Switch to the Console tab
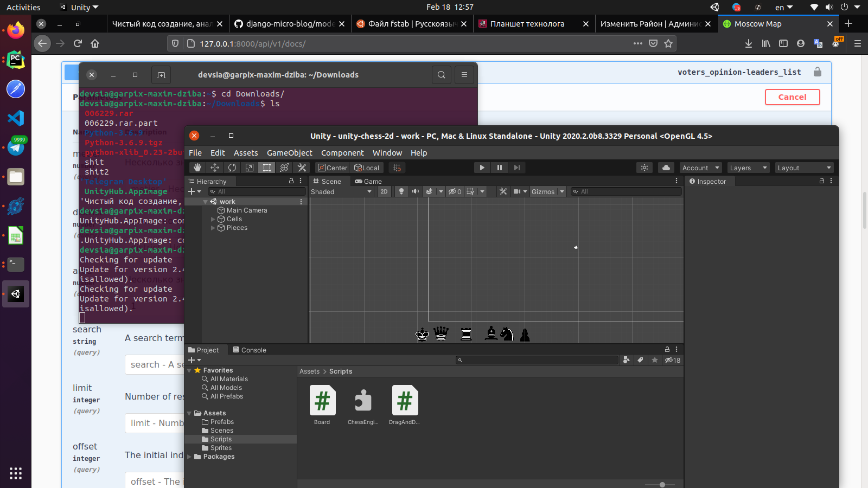 [250, 350]
